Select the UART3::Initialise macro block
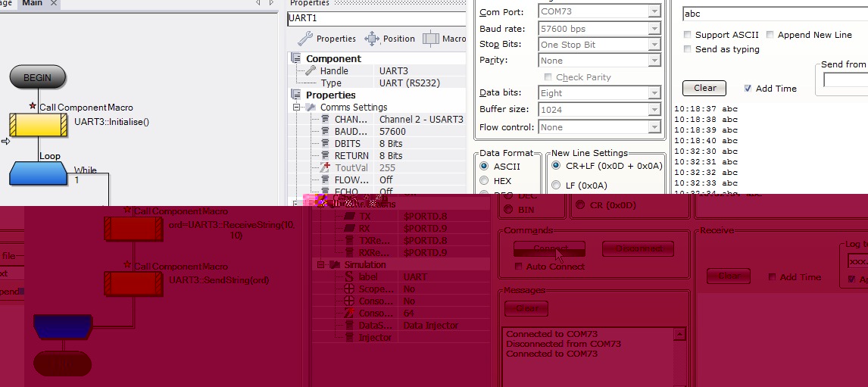The height and width of the screenshot is (387, 868). (x=38, y=124)
